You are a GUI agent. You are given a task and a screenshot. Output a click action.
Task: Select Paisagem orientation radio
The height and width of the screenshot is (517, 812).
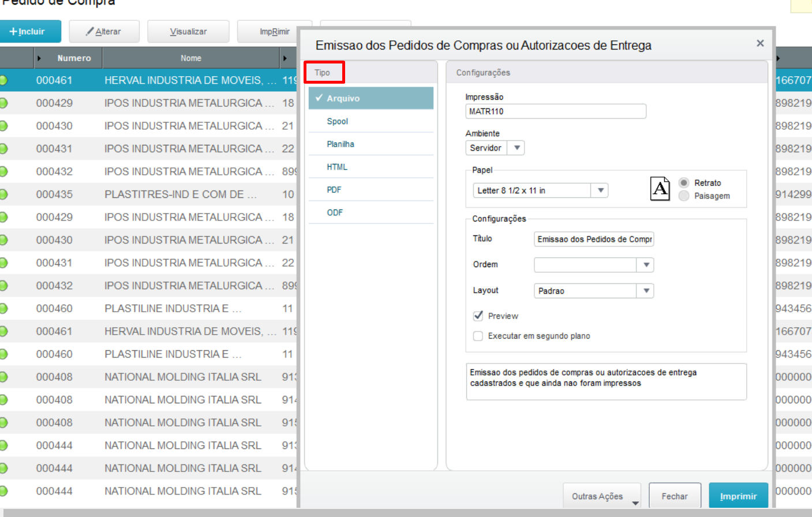pyautogui.click(x=684, y=196)
